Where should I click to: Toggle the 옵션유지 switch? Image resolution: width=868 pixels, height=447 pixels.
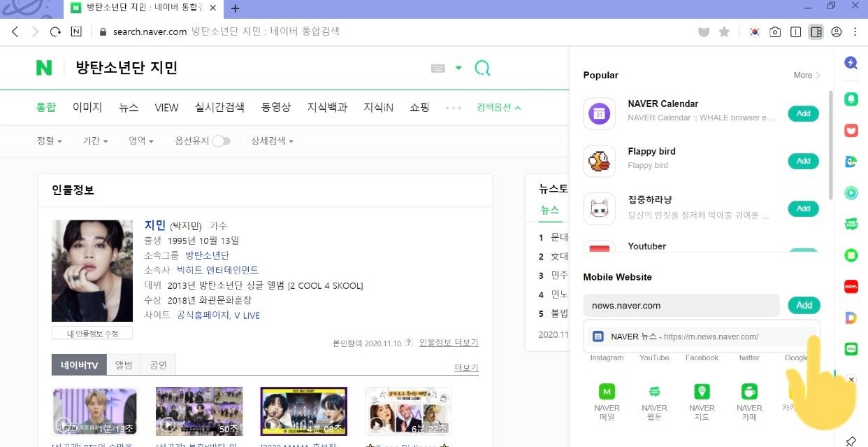(222, 141)
